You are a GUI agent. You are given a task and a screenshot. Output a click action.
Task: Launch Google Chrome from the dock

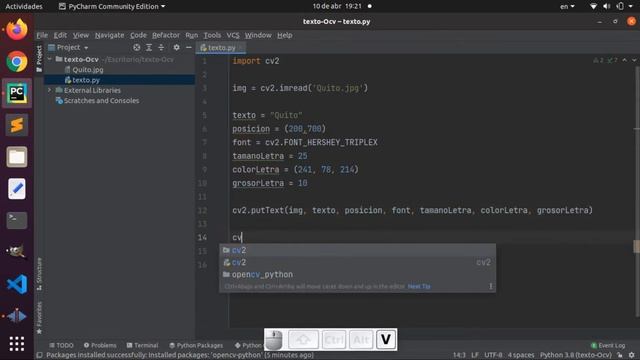(17, 62)
